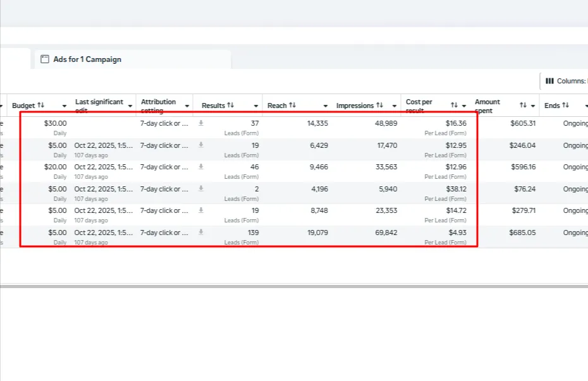The height and width of the screenshot is (381, 588).
Task: Click the 8,748 reach value
Action: tap(319, 210)
